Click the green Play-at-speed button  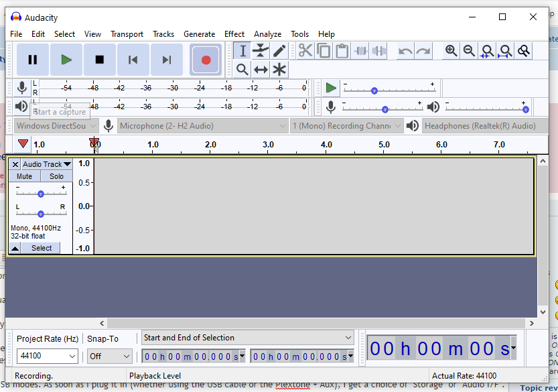[331, 88]
